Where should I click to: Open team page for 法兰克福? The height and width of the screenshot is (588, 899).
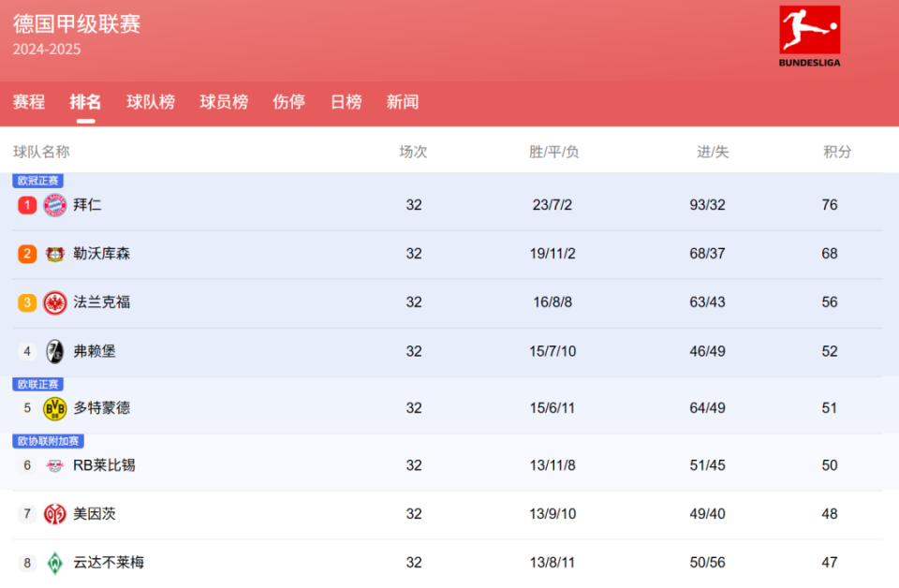101,302
